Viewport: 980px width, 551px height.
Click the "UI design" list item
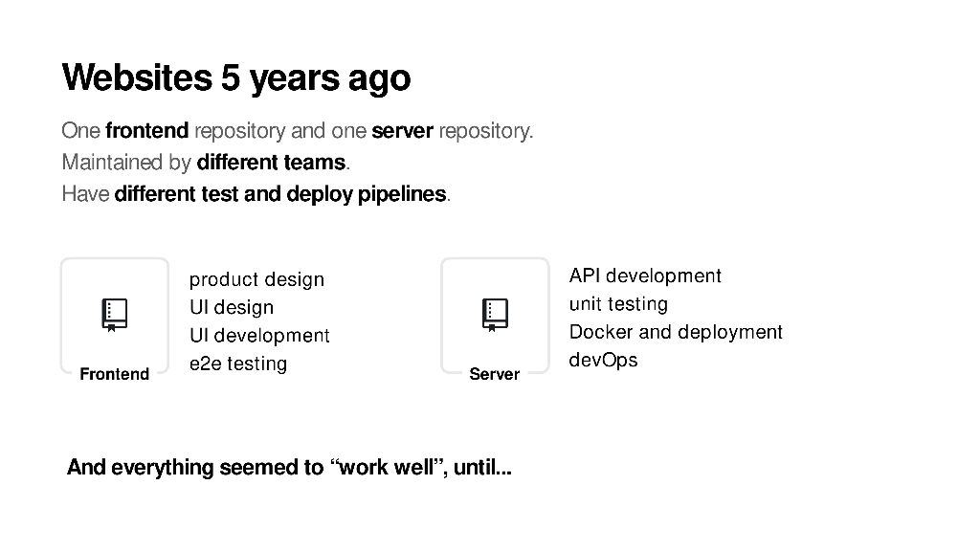coord(232,307)
